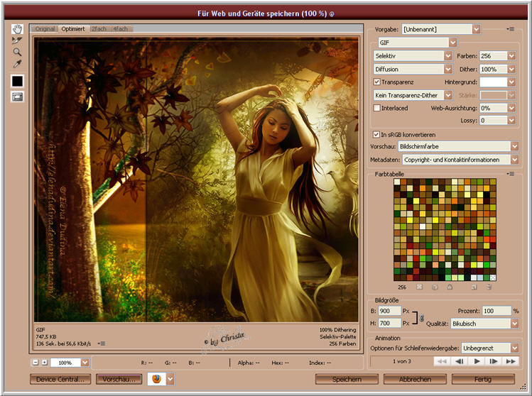Click the Vorschau button
The image size is (532, 396).
point(119,379)
